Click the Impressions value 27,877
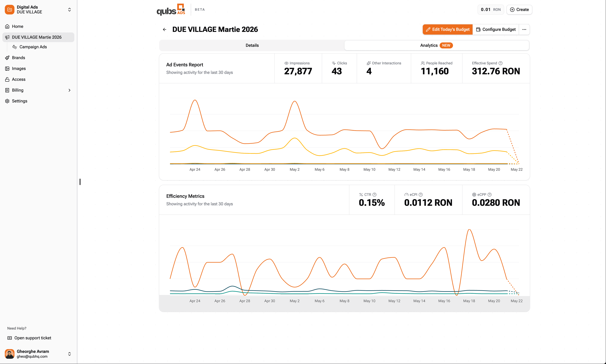Image resolution: width=606 pixels, height=364 pixels. point(298,71)
